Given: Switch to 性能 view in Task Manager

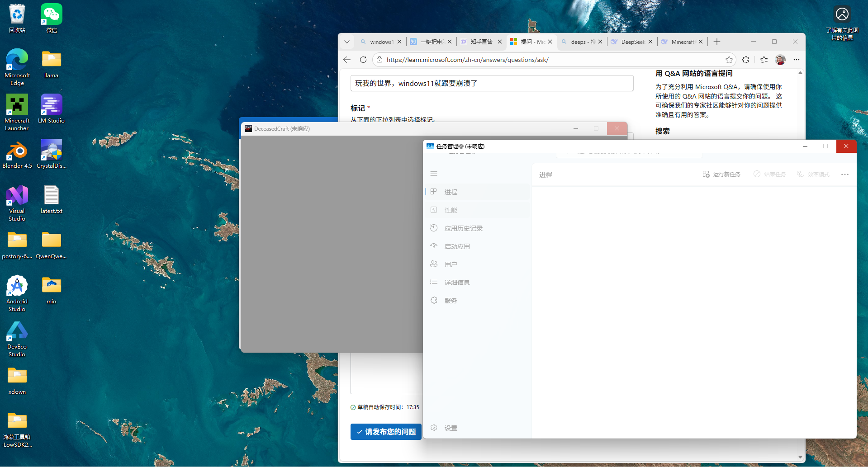Looking at the screenshot, I should click(451, 210).
